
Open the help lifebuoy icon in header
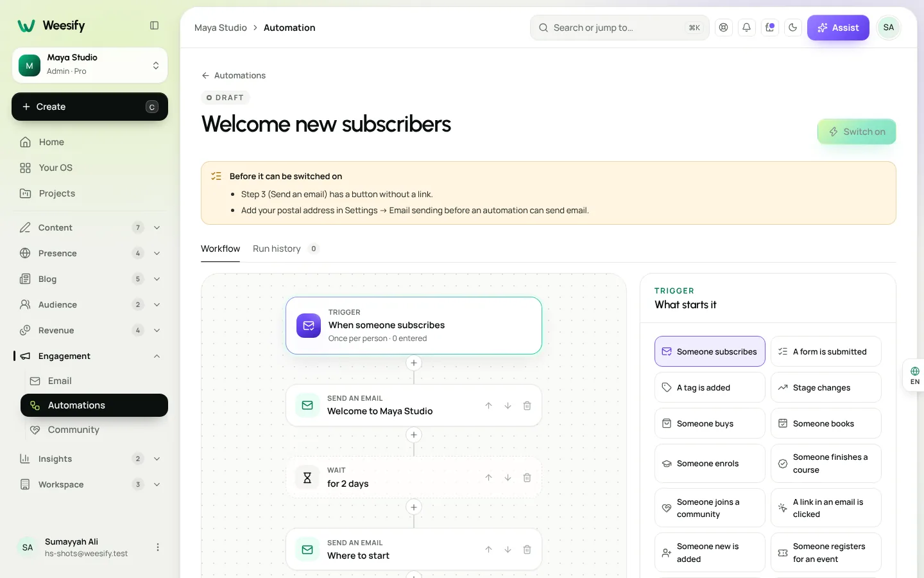pos(724,28)
